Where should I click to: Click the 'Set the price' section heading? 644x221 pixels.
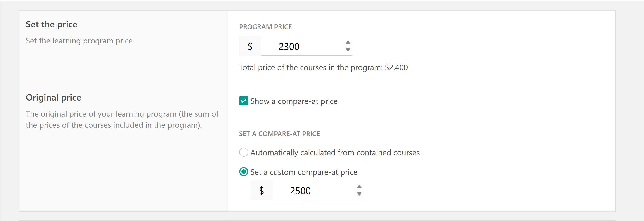pyautogui.click(x=52, y=24)
